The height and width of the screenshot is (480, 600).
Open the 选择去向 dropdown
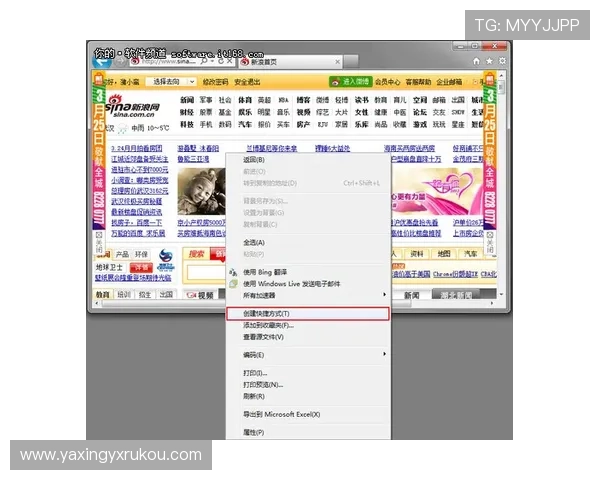tap(171, 82)
